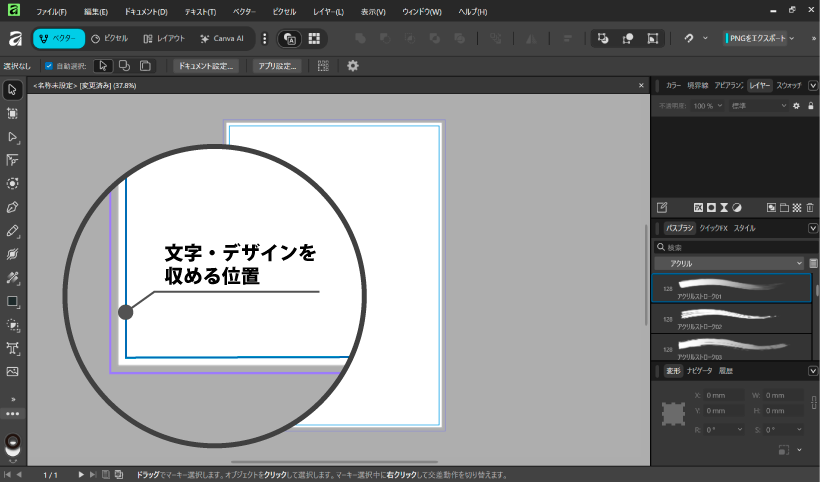Click the Node tool icon
Image resolution: width=820 pixels, height=482 pixels.
click(13, 137)
